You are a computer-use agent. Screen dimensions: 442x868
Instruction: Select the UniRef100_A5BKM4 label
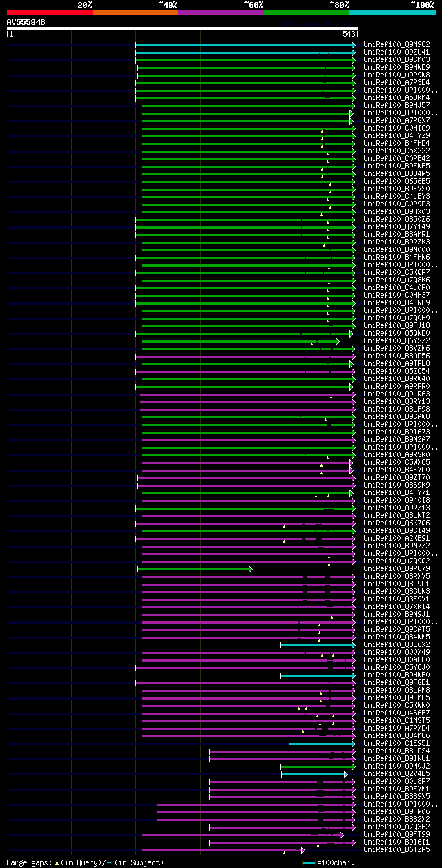click(x=396, y=97)
